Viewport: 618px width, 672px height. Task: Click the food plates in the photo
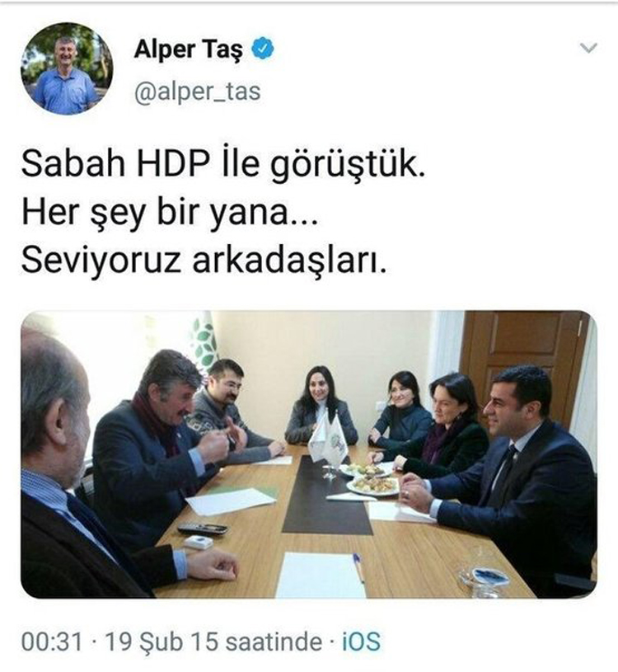pos(369,479)
